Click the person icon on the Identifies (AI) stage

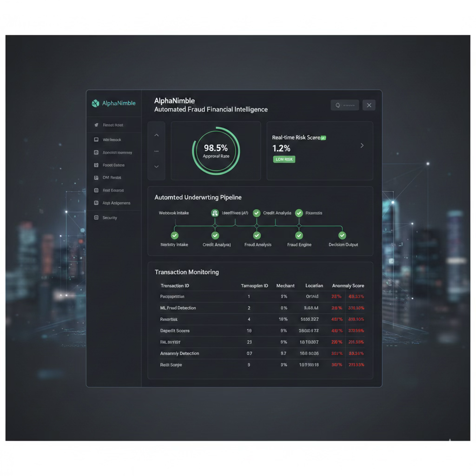pyautogui.click(x=215, y=213)
